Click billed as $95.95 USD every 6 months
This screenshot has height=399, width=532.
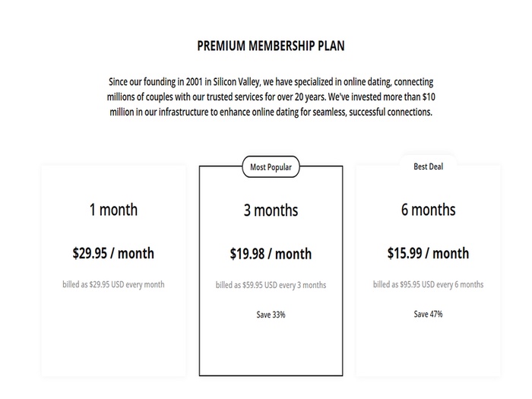428,284
